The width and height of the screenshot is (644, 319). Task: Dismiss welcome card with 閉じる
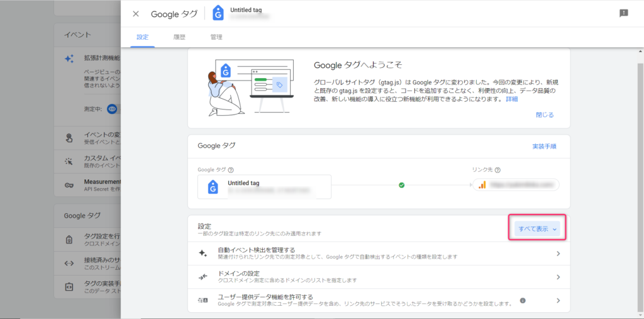click(545, 115)
